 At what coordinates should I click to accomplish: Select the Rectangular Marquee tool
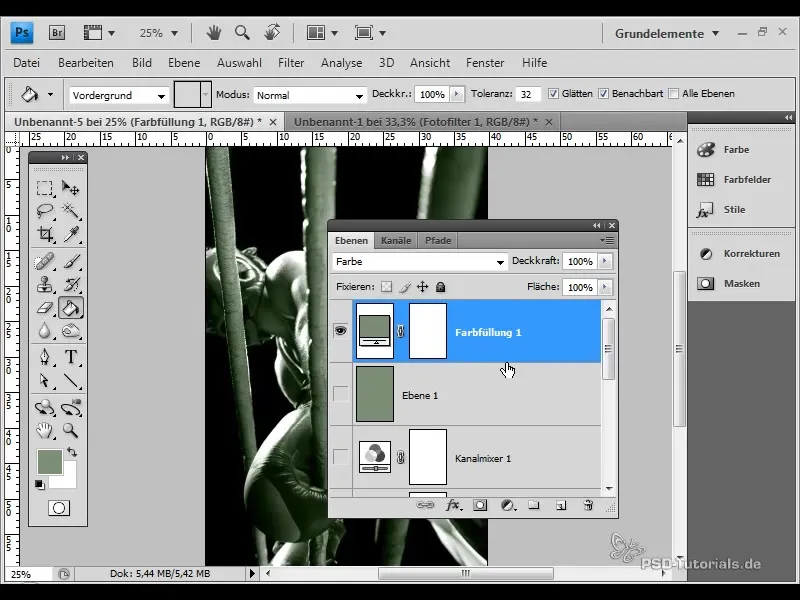[45, 188]
